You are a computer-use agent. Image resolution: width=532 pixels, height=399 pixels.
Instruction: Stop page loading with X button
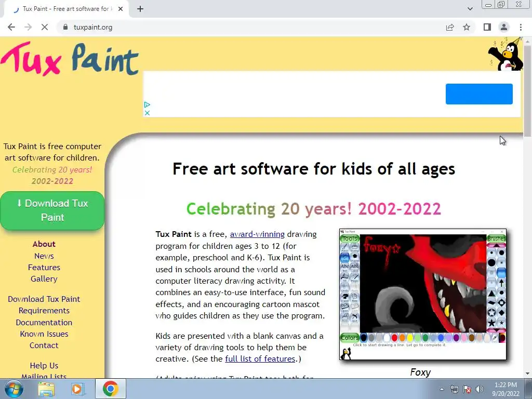click(x=45, y=27)
